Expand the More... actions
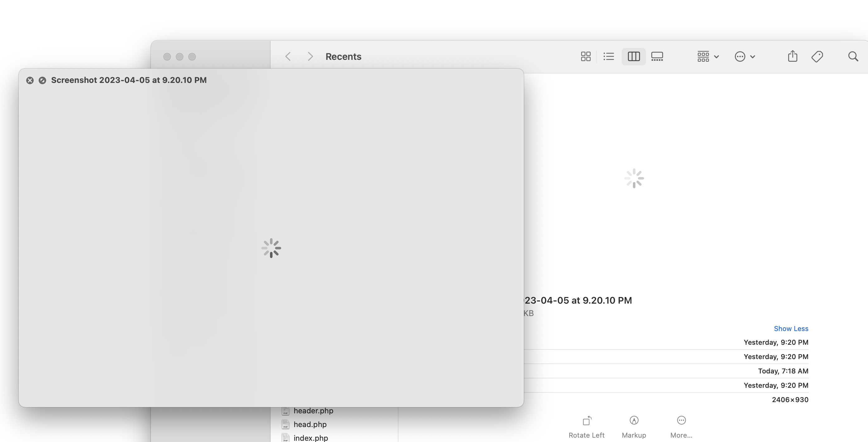Viewport: 868px width, 442px height. pos(681,426)
